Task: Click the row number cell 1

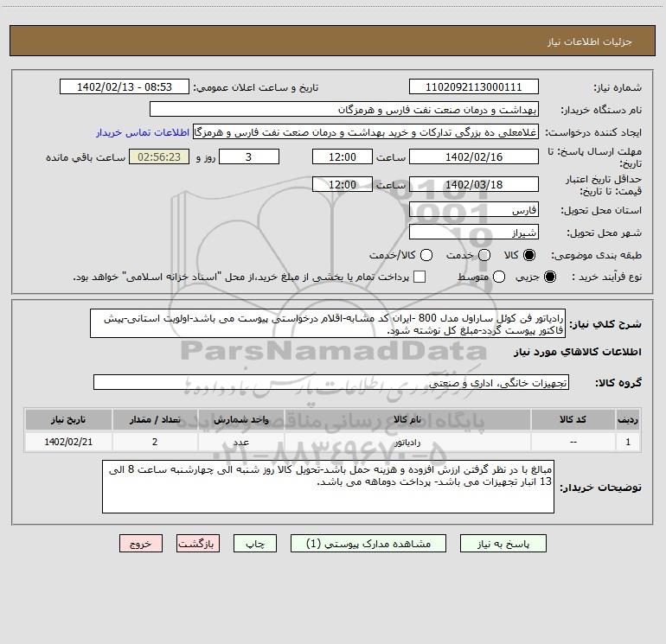Action: coord(628,442)
